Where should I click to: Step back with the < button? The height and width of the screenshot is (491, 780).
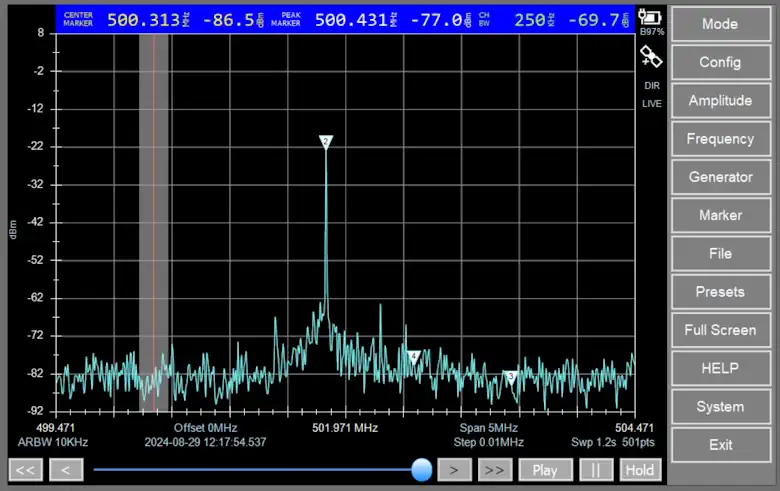66,470
